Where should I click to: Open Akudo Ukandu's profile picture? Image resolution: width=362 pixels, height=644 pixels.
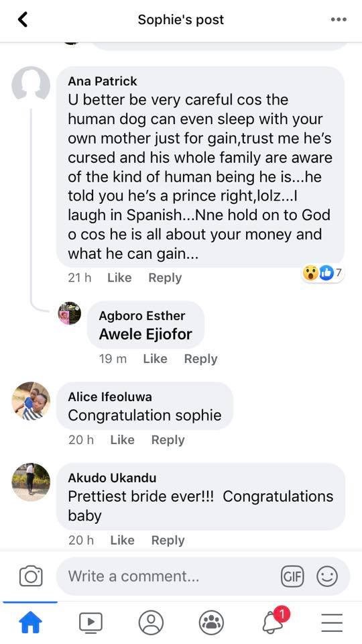31,482
